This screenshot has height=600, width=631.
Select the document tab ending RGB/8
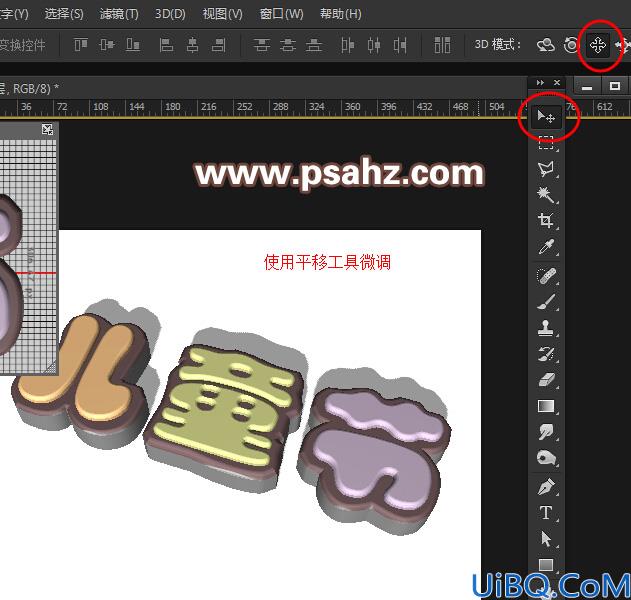click(x=28, y=88)
